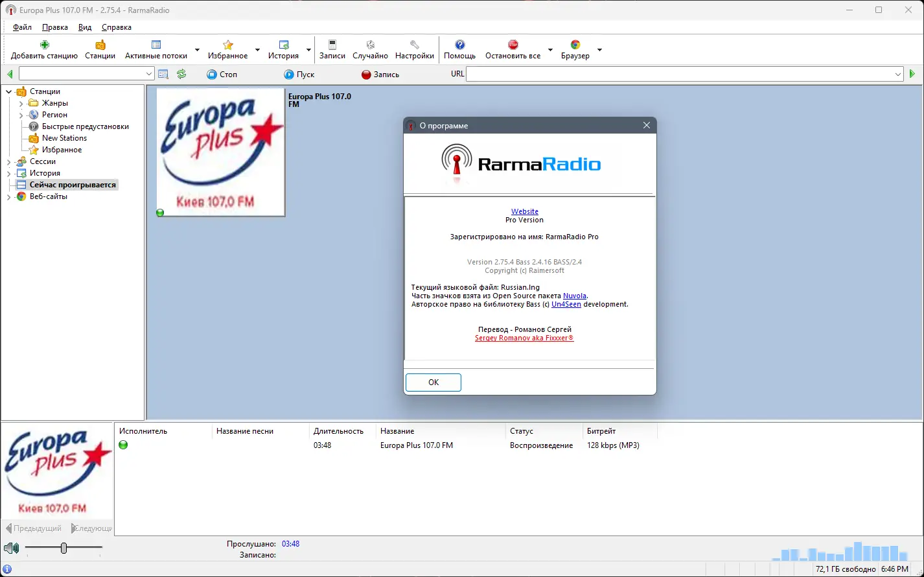924x577 pixels.
Task: Click the Остановить все stop icon
Action: click(x=513, y=45)
